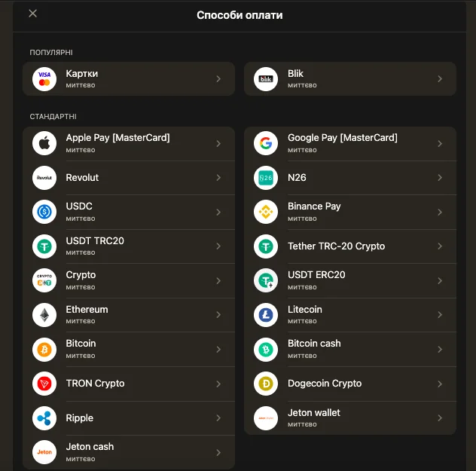476x471 pixels.
Task: Click the Ethereum logo icon
Action: click(x=44, y=315)
